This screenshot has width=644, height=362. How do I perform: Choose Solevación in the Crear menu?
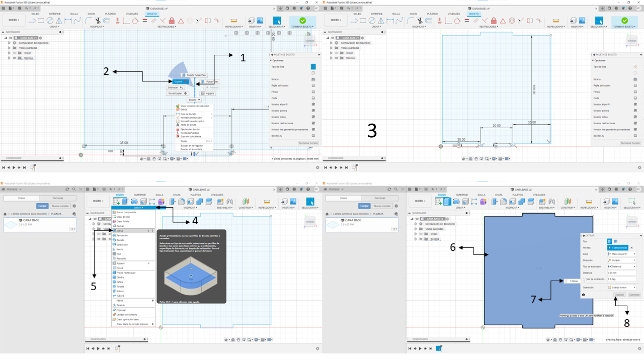click(133, 245)
